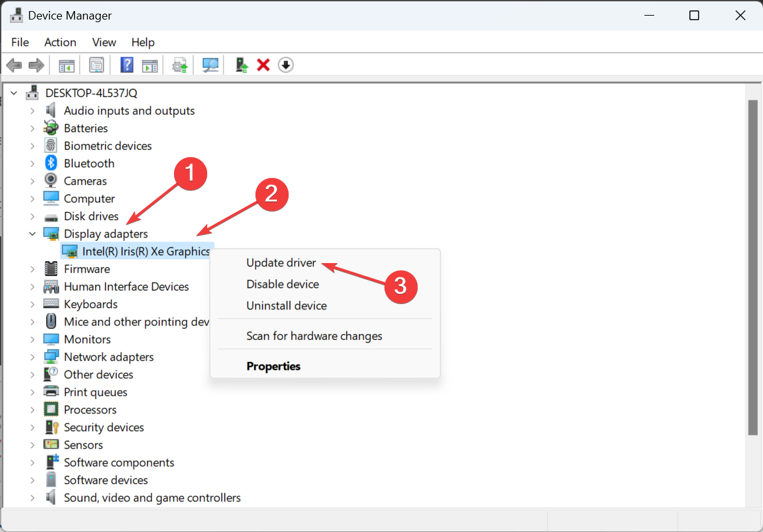Image resolution: width=763 pixels, height=532 pixels.
Task: Select the Display adapters label
Action: tap(106, 233)
